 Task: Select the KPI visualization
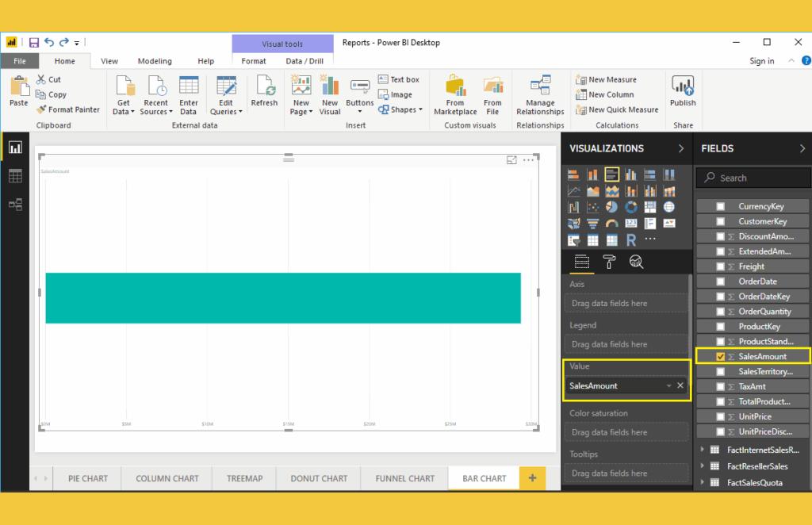pos(669,223)
